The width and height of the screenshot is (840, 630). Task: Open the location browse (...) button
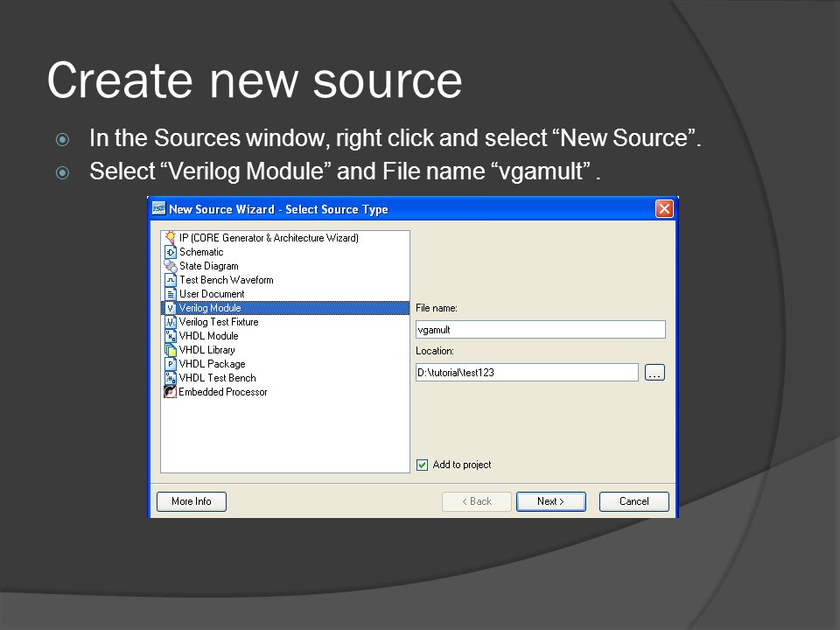pos(654,373)
